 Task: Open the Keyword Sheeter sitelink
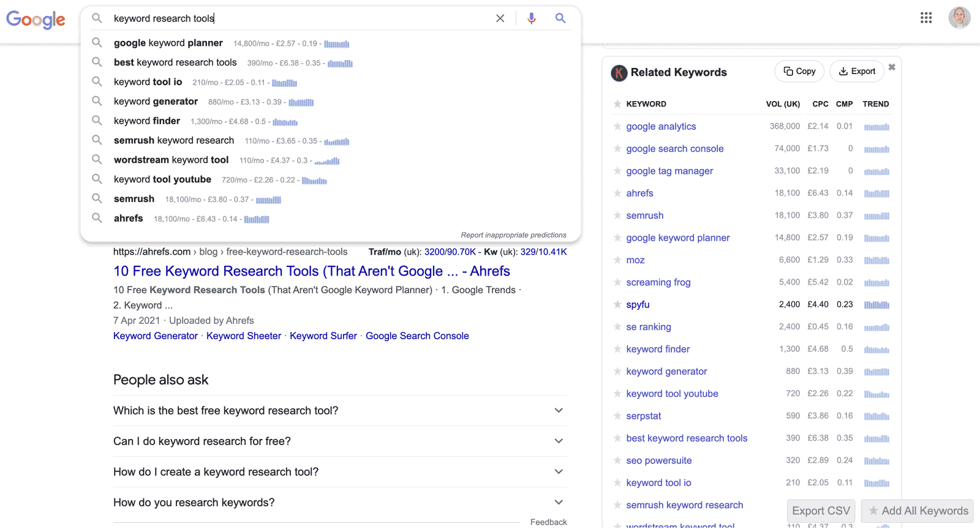click(244, 336)
